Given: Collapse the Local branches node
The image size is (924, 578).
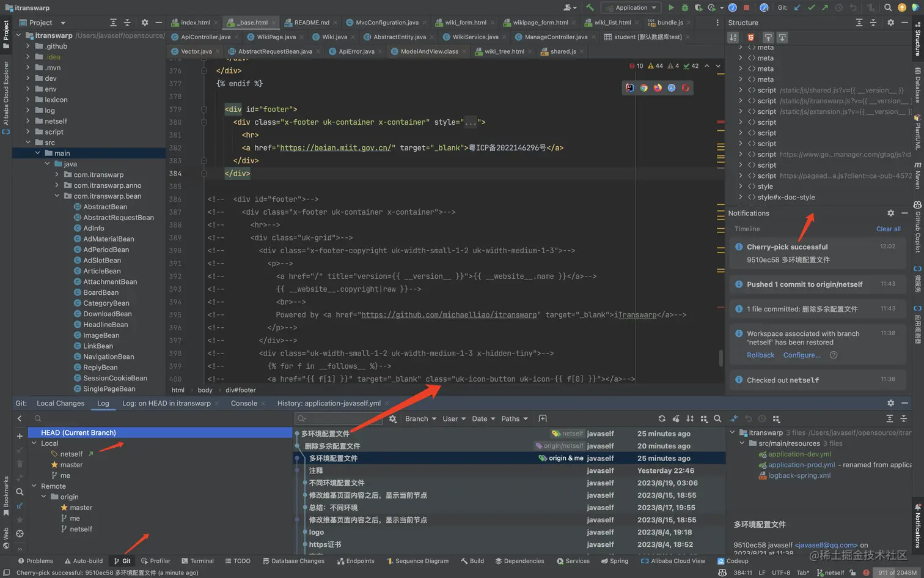Looking at the screenshot, I should (x=34, y=443).
